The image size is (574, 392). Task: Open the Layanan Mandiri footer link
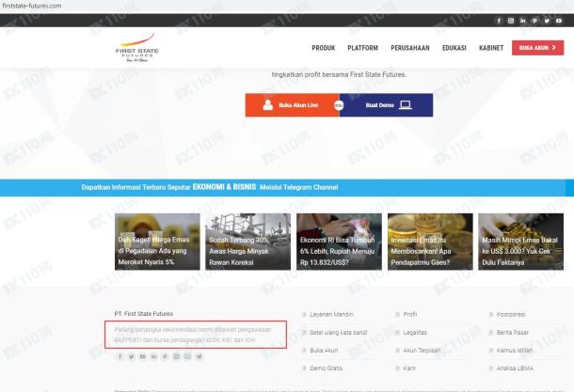331,315
